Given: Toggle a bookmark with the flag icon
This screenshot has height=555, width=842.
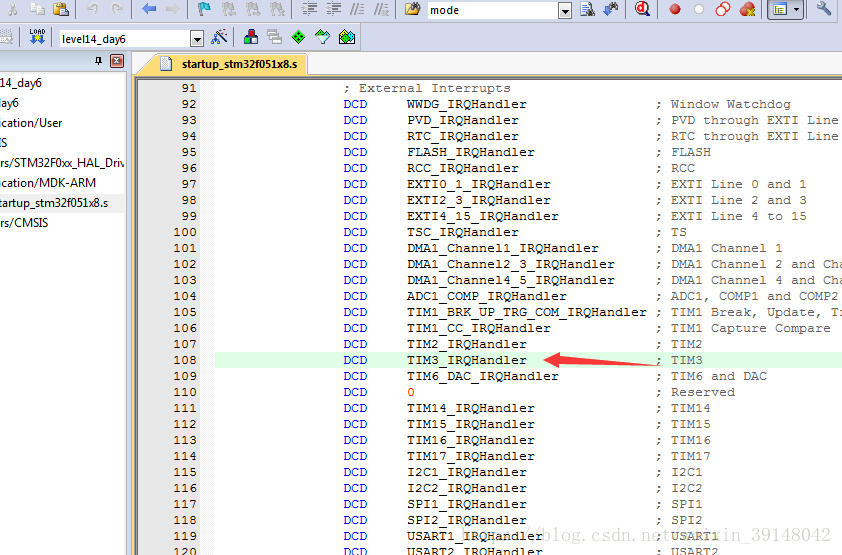Looking at the screenshot, I should point(204,9).
